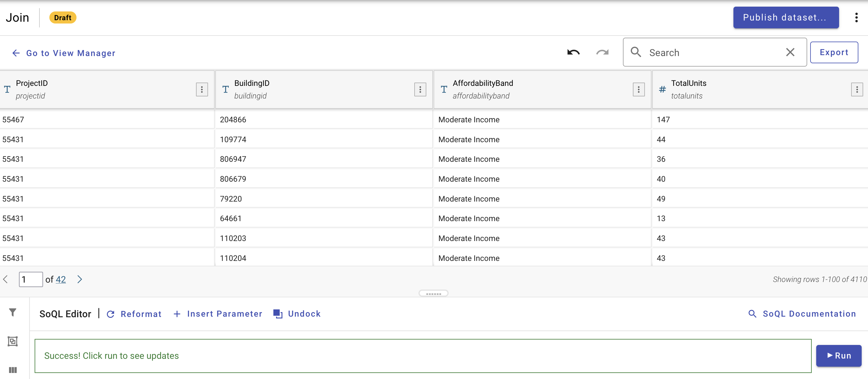Click the Join dataset title
The height and width of the screenshot is (379, 868).
coord(17,17)
